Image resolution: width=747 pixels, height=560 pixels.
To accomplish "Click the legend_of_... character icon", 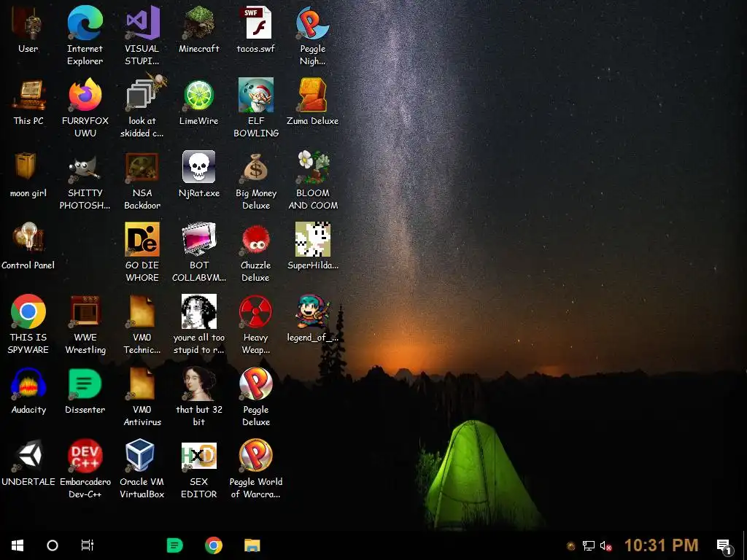I will pos(312,311).
